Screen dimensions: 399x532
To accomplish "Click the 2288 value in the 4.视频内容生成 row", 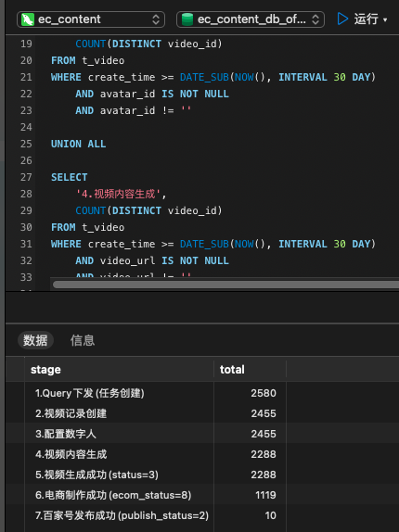I will [x=264, y=454].
